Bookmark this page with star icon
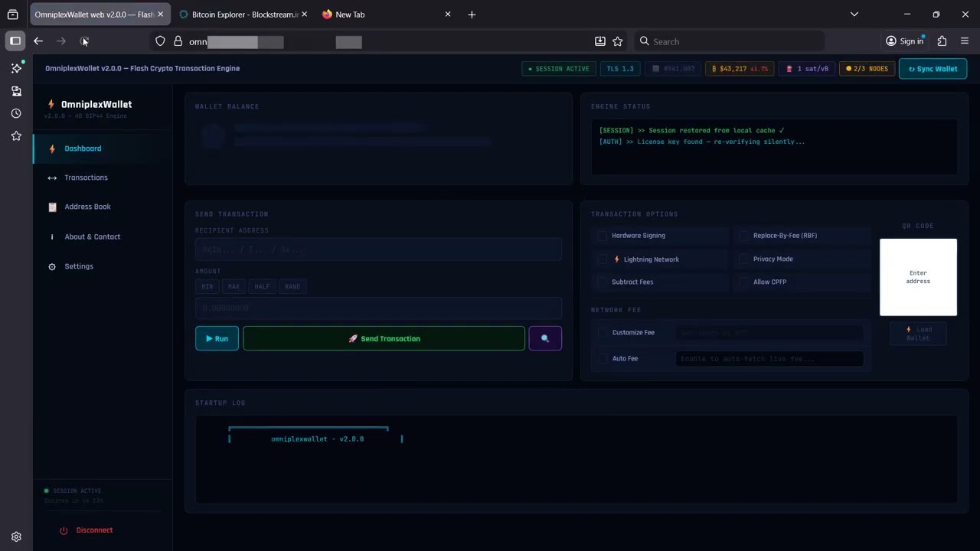 (x=618, y=41)
